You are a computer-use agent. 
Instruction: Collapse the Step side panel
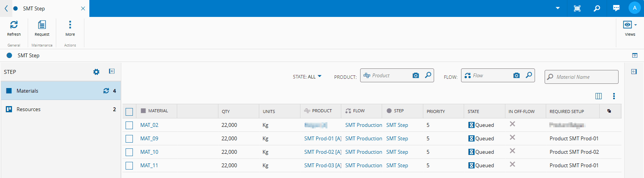tap(112, 71)
